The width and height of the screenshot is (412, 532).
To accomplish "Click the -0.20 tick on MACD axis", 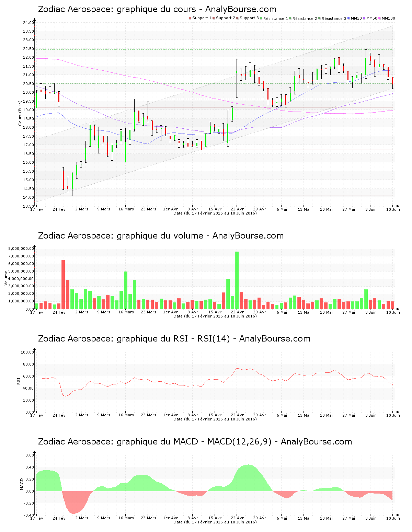I will click(29, 503).
